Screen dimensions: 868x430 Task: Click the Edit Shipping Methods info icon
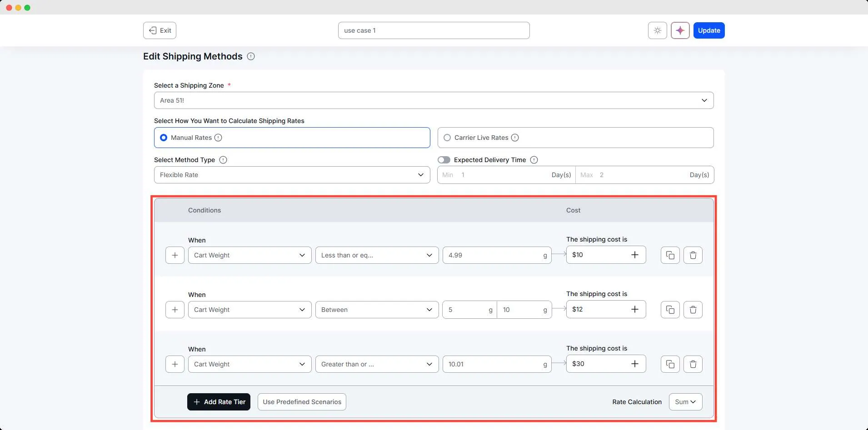(x=251, y=56)
